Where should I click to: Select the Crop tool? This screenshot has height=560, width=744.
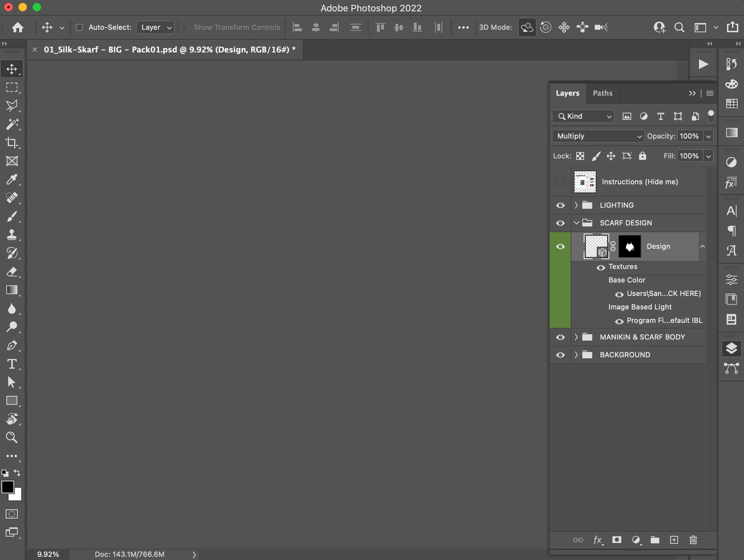[x=12, y=142]
